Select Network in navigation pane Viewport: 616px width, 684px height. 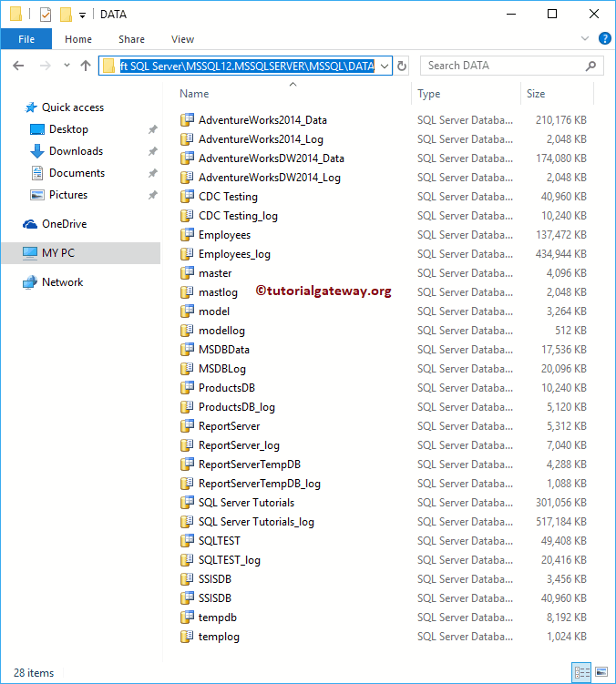point(63,282)
